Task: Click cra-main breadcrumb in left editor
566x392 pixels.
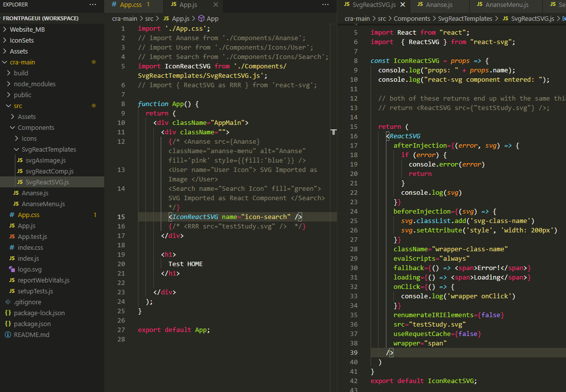Action: click(125, 19)
